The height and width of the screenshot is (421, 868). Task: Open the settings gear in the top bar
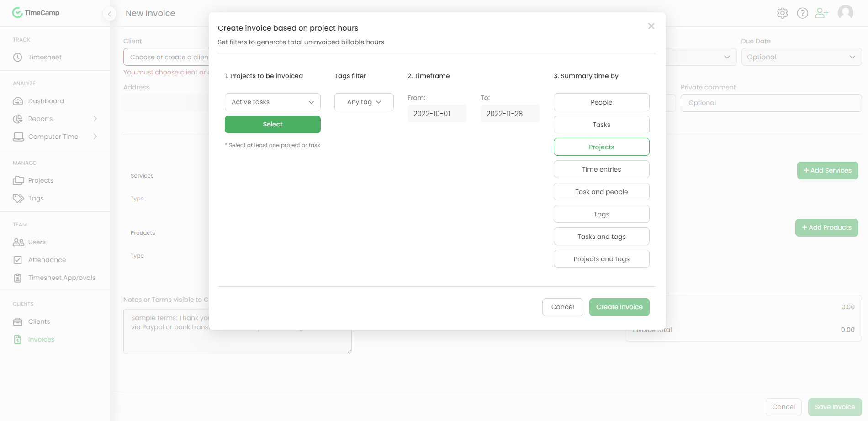(783, 13)
